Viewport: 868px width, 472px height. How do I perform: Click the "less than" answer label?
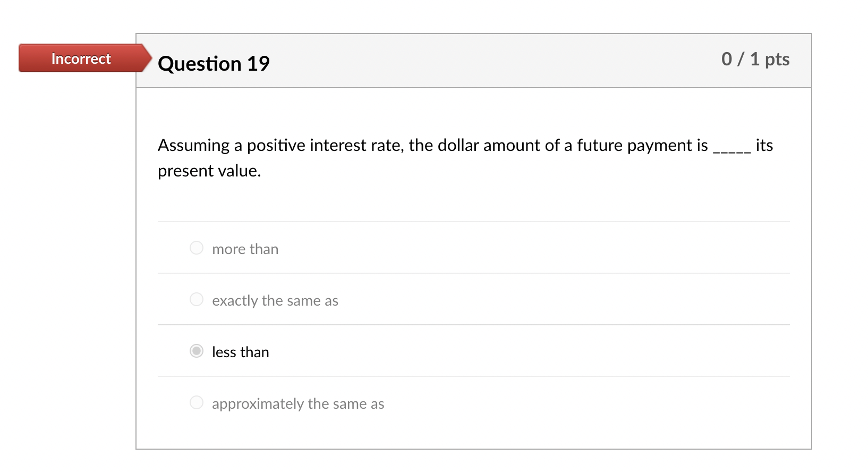coord(241,352)
